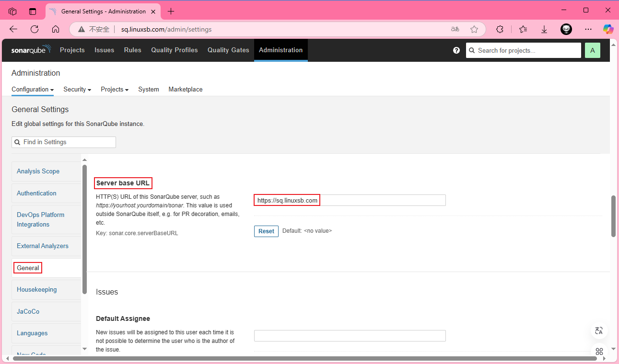The width and height of the screenshot is (619, 364).
Task: Expand the Configuration dropdown
Action: tap(33, 90)
